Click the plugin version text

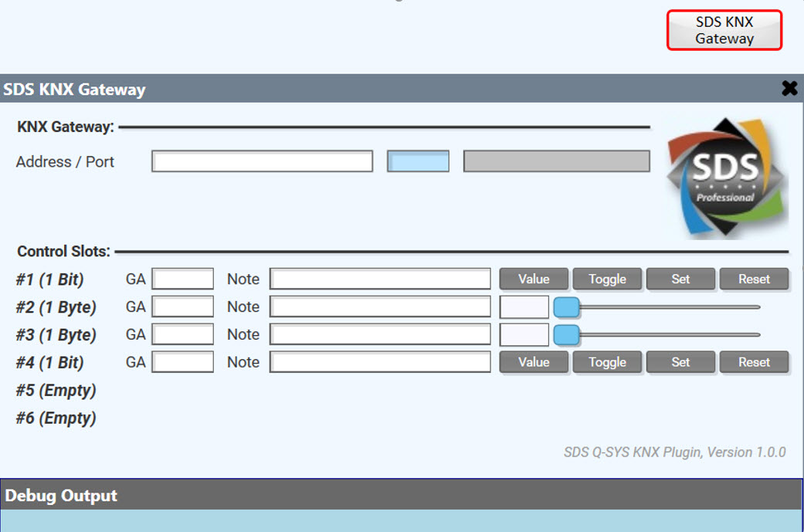(x=675, y=452)
